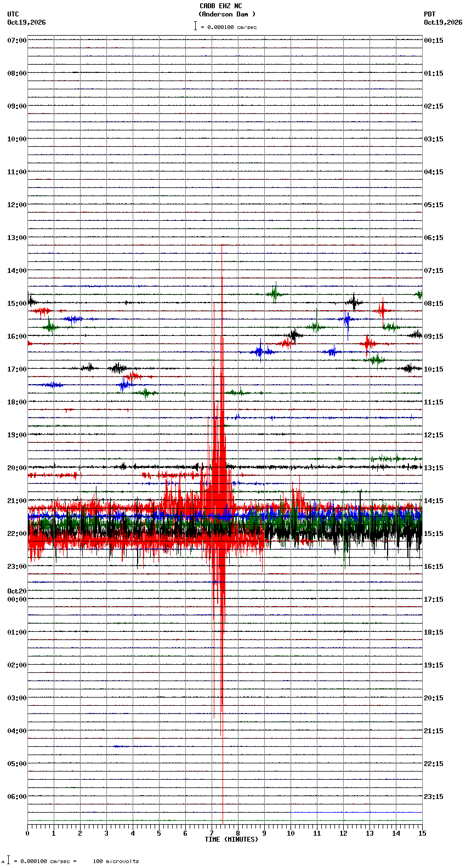Viewport: 466px width, 868px height.
Task: Click minute tick label 0 on axis
Action: pos(27,833)
